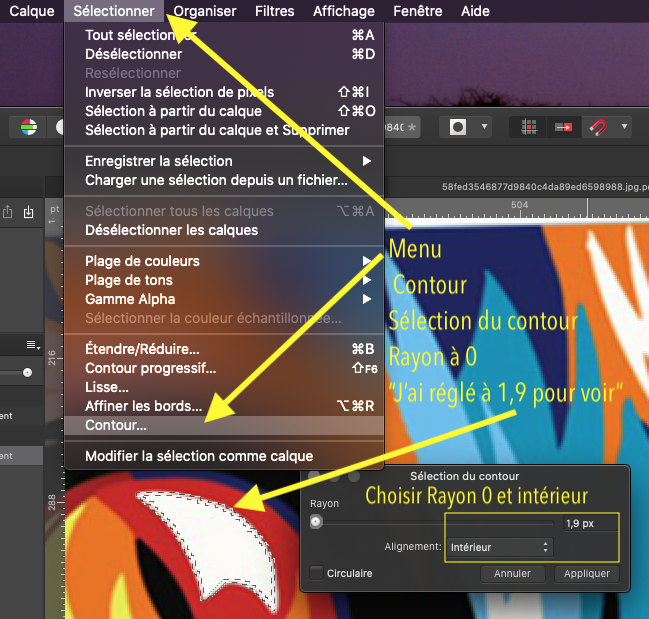
Task: Choose Tout sélectionner
Action: (x=224, y=35)
